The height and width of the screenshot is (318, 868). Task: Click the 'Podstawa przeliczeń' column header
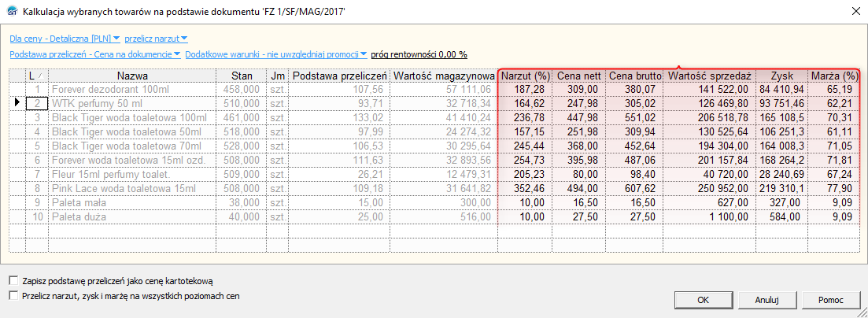339,76
